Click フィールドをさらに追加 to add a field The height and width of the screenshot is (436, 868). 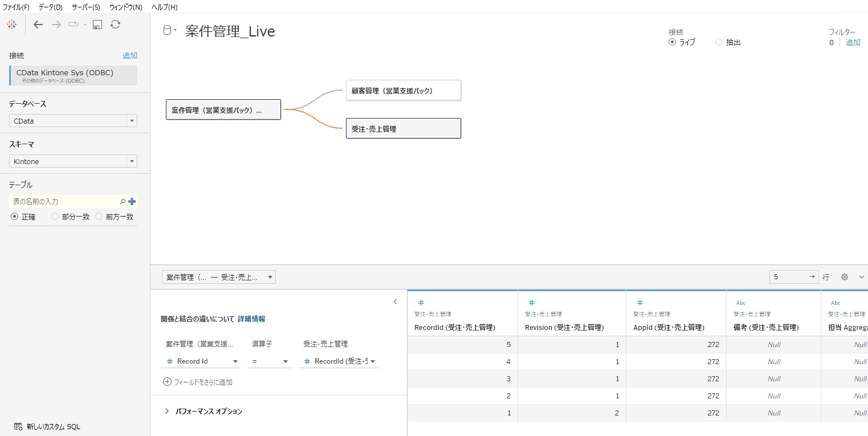pyautogui.click(x=203, y=382)
